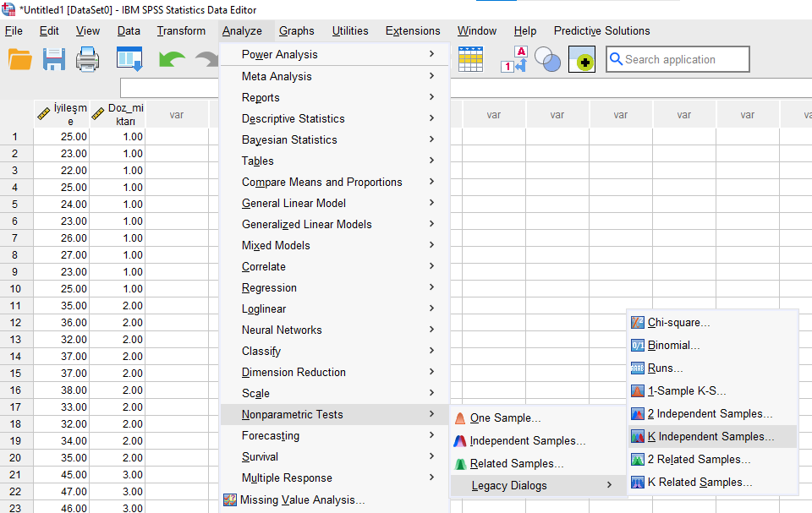Screen dimensions: 812x513
Task: Expand the Correlate submenu
Action: click(431, 266)
